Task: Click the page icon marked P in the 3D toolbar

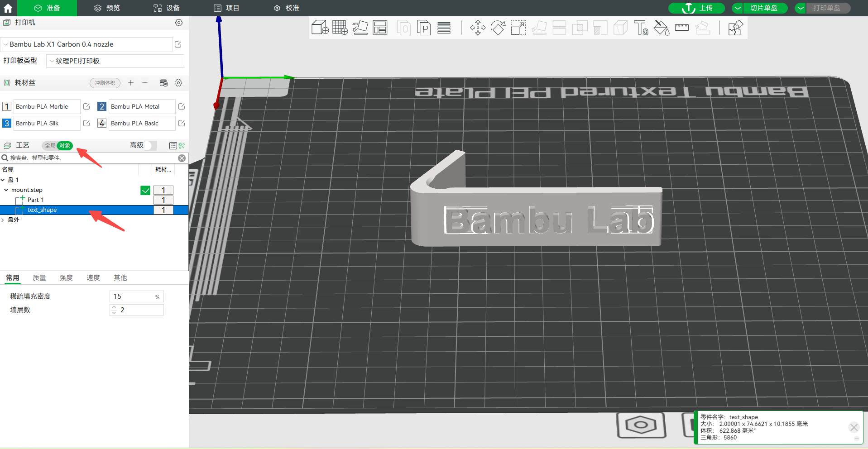Action: 424,28
